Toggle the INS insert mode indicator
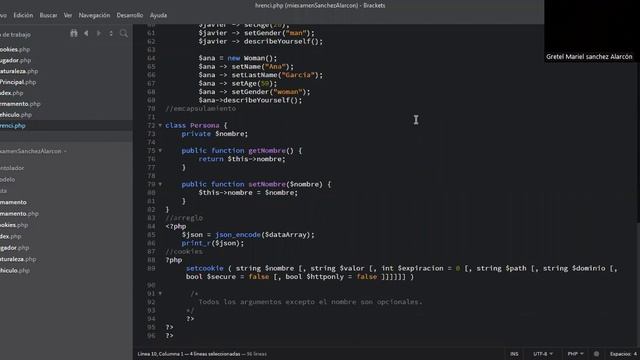The width and height of the screenshot is (640, 360). pyautogui.click(x=514, y=354)
